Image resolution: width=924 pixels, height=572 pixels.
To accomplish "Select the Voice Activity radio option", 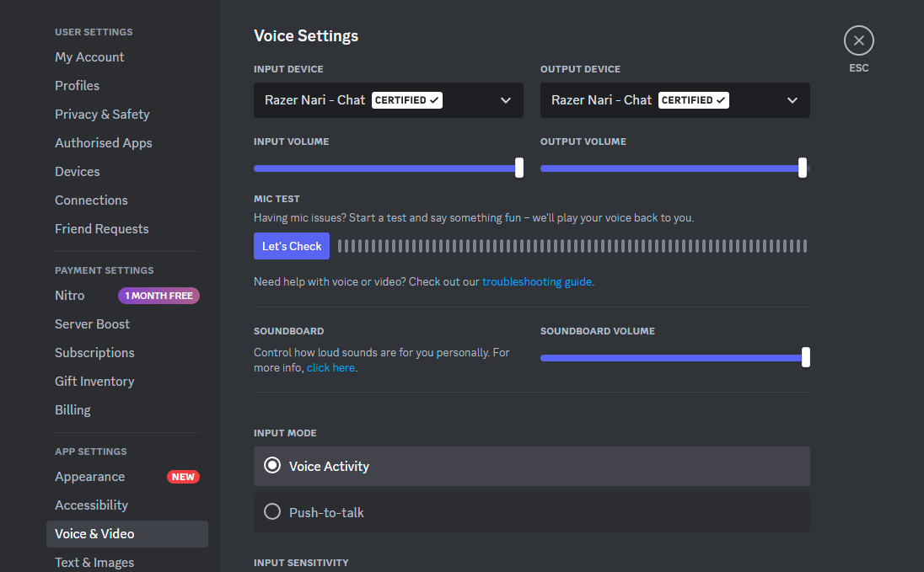I will [272, 466].
